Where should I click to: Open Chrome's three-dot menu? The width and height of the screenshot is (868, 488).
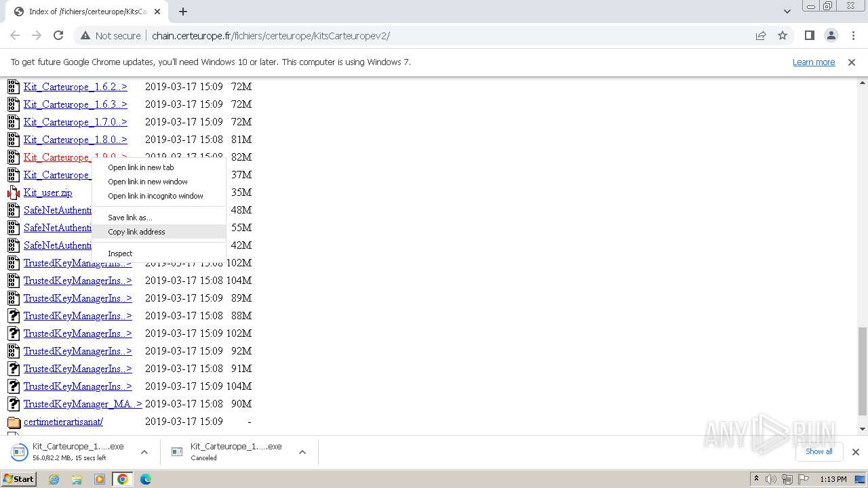(x=853, y=35)
